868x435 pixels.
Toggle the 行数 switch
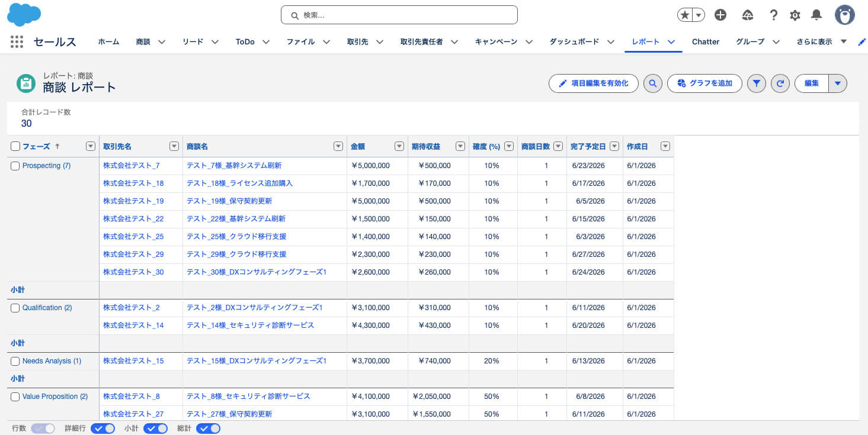43,428
